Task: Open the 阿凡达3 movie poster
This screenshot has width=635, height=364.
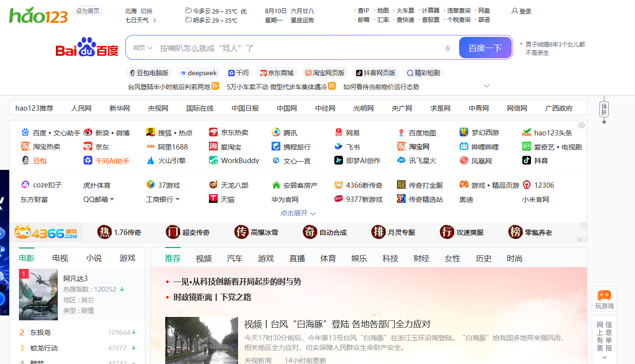Action: point(38,295)
